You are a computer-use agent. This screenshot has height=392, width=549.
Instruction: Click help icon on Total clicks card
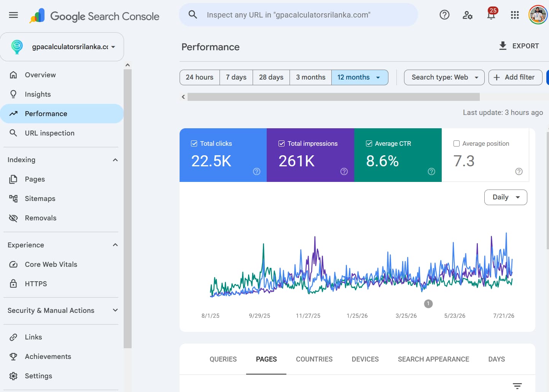pos(257,172)
